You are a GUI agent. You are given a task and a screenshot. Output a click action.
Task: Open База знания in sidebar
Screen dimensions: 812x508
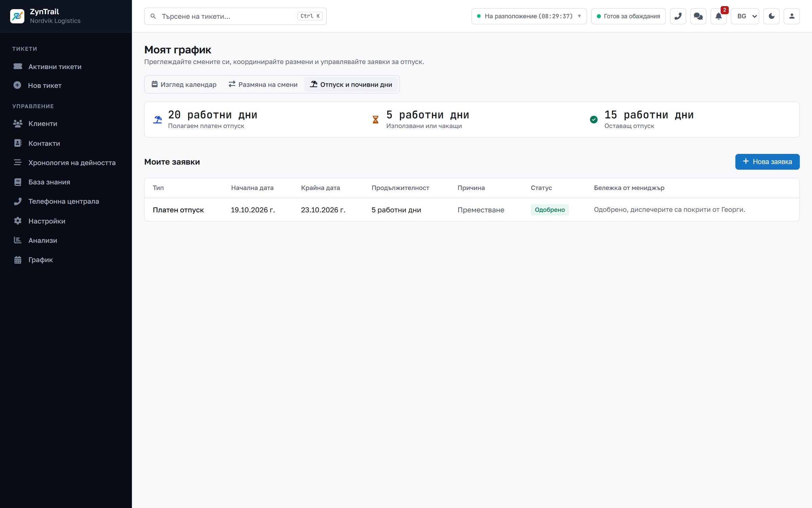(66, 182)
